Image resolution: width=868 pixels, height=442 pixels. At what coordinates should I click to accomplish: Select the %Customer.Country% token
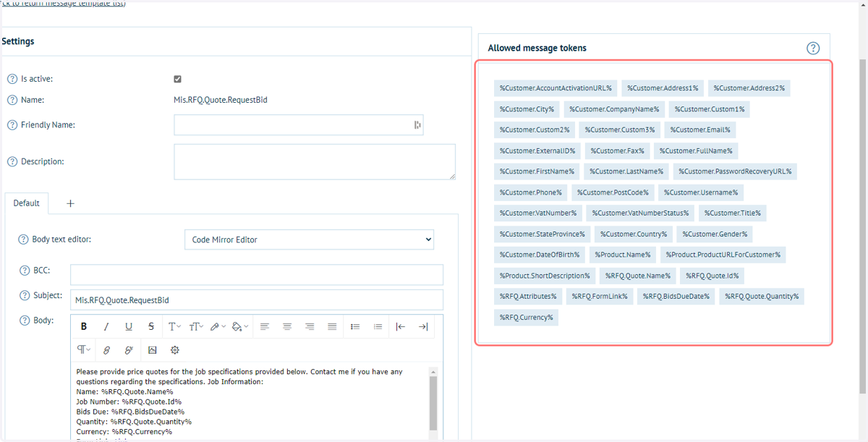[x=634, y=234]
